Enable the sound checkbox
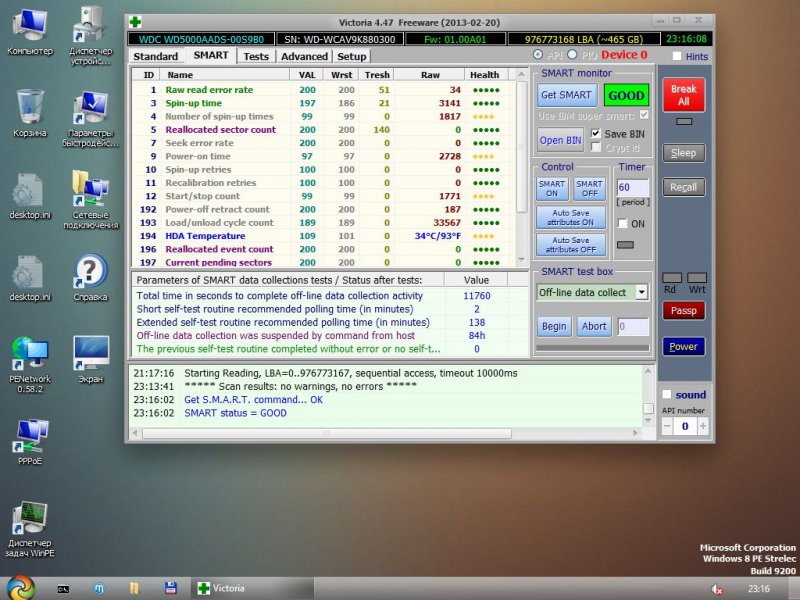The image size is (800, 600). tap(667, 395)
